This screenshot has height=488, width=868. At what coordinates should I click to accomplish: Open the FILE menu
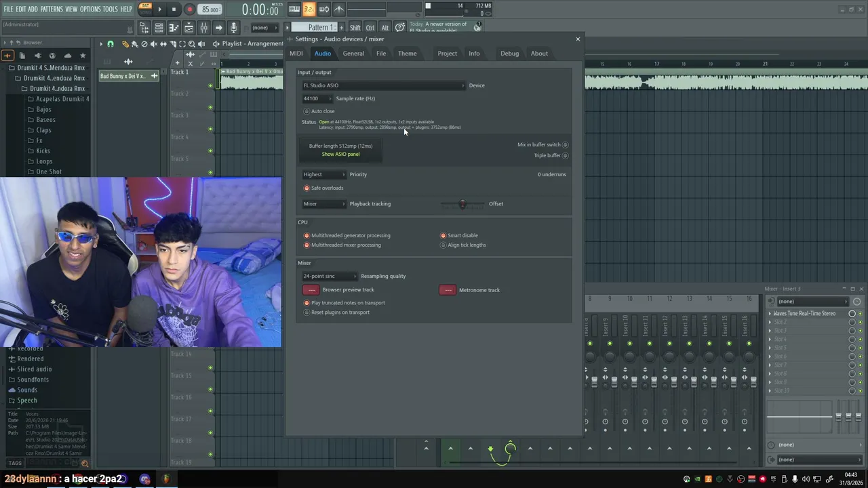point(8,9)
